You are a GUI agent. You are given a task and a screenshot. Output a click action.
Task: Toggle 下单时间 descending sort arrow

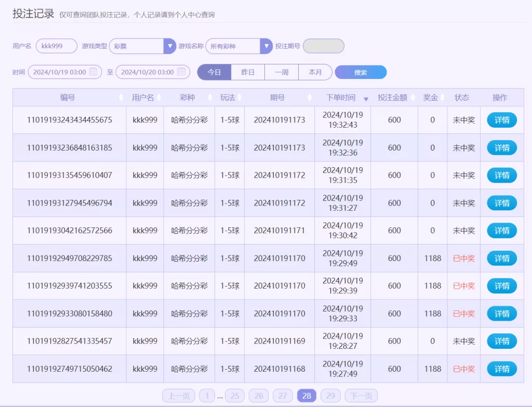click(x=366, y=99)
